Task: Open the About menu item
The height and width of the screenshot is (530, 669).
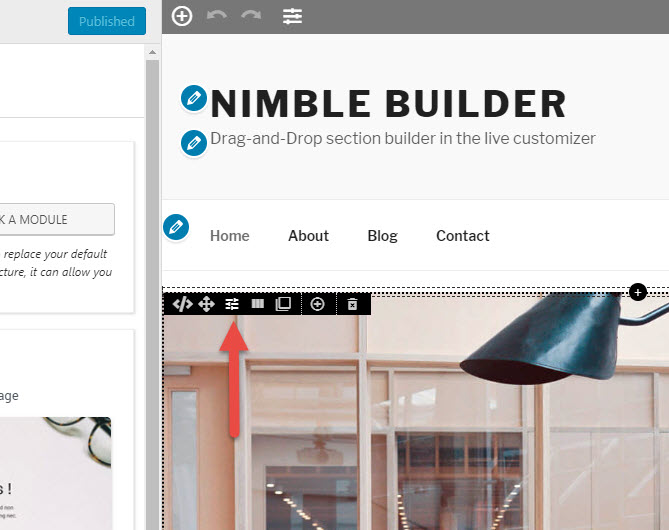Action: point(308,236)
